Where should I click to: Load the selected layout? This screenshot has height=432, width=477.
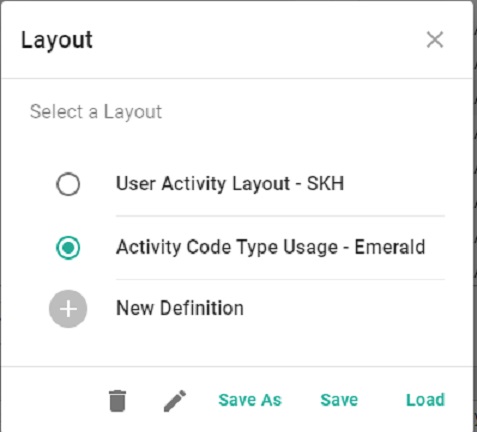click(x=425, y=400)
